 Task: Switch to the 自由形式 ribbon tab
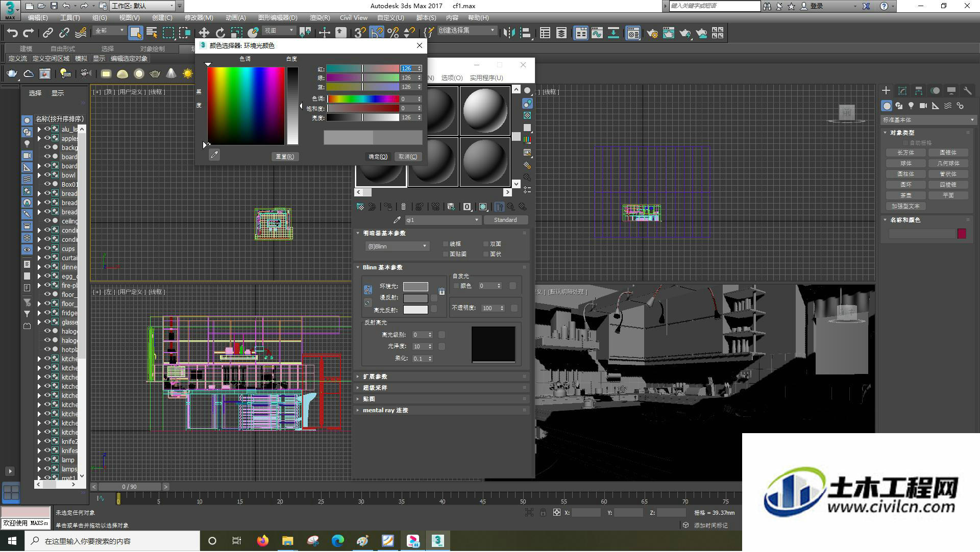[63, 49]
